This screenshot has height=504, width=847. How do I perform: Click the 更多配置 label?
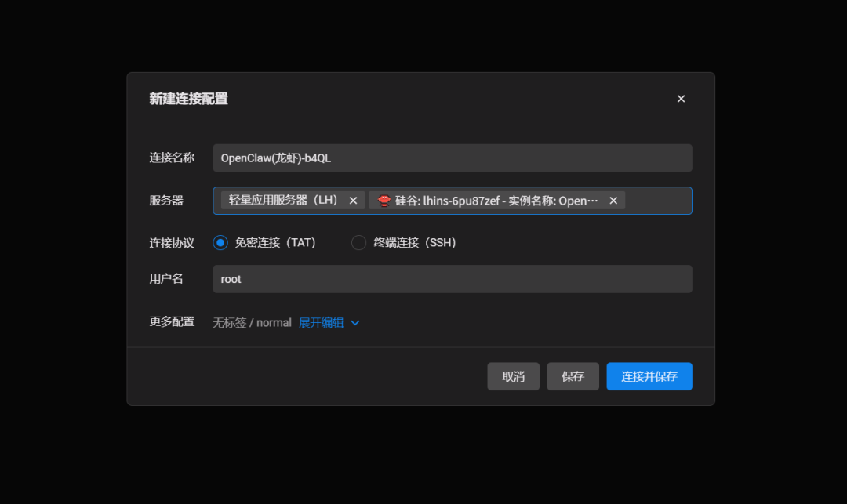172,321
